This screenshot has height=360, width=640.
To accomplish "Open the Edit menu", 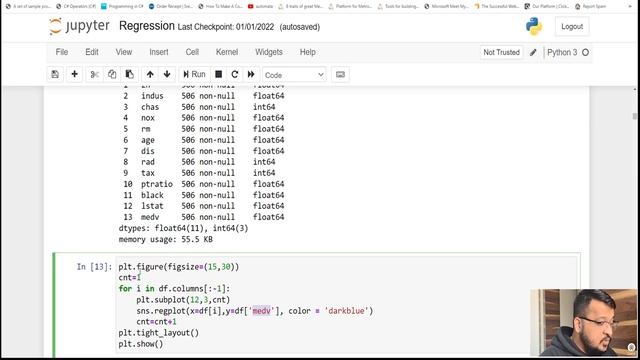I will [x=92, y=52].
